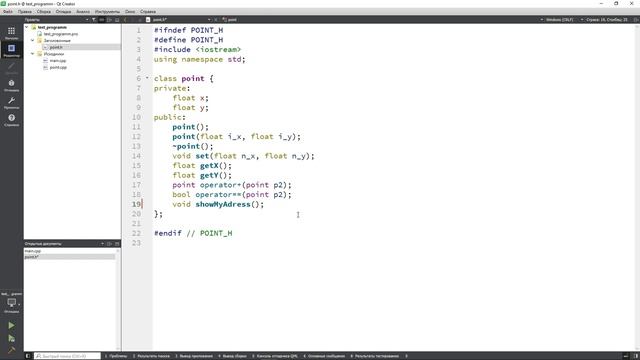Toggle the right sidebar button in status bar
640x360 pixels.
(636, 356)
